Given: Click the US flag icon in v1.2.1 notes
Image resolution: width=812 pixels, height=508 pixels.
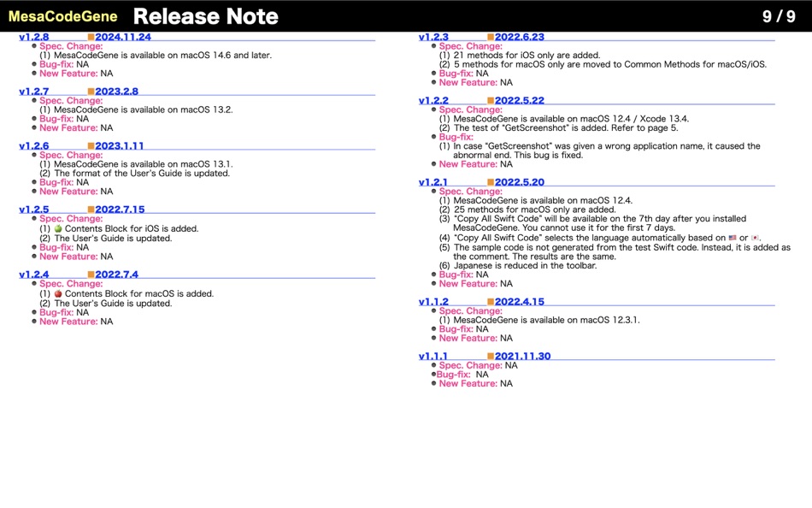Looking at the screenshot, I should click(733, 238).
